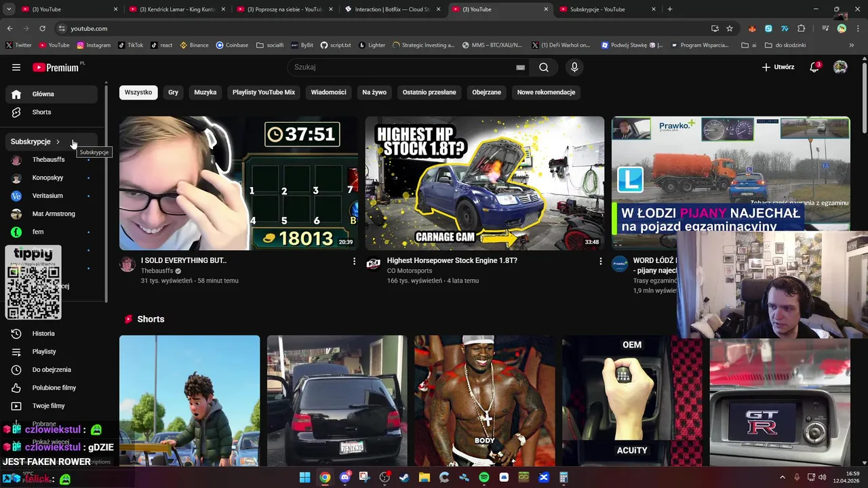Image resolution: width=868 pixels, height=488 pixels.
Task: Show hidden system tray icons
Action: click(x=782, y=477)
